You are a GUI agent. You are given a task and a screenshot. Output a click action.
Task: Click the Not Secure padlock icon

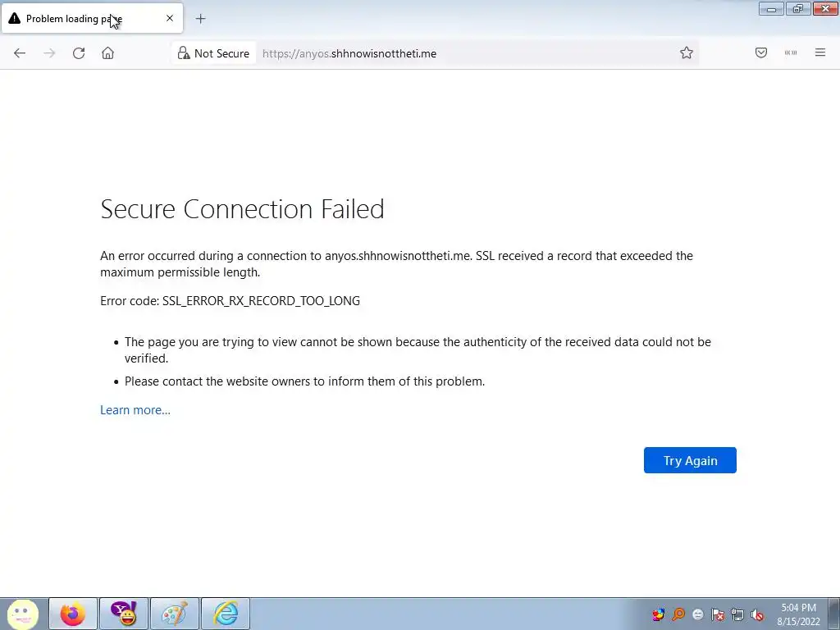point(185,53)
